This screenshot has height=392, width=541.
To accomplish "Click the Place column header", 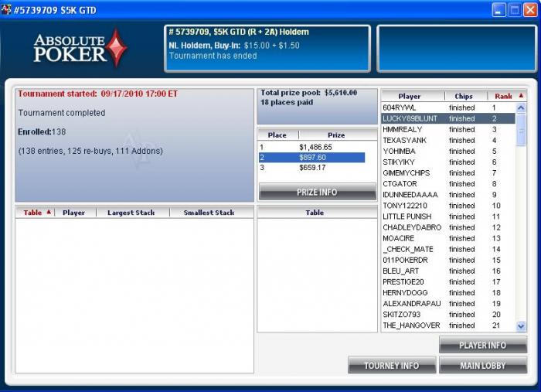I will coord(278,135).
